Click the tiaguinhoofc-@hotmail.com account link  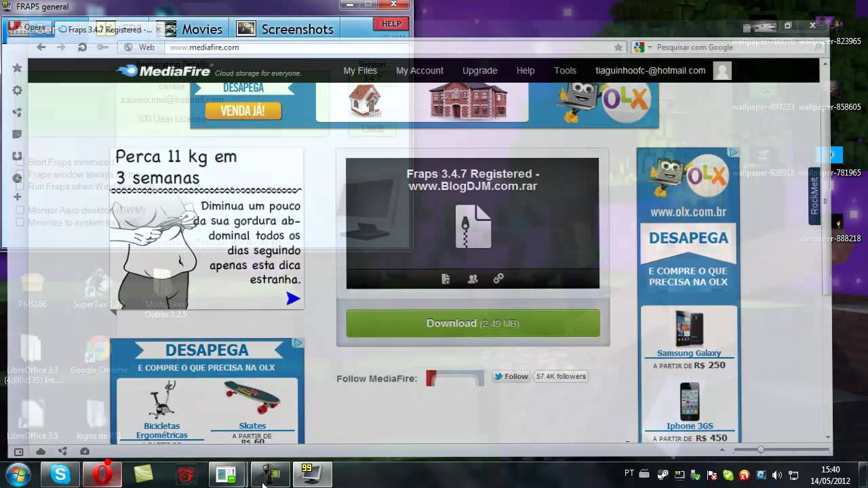point(650,70)
